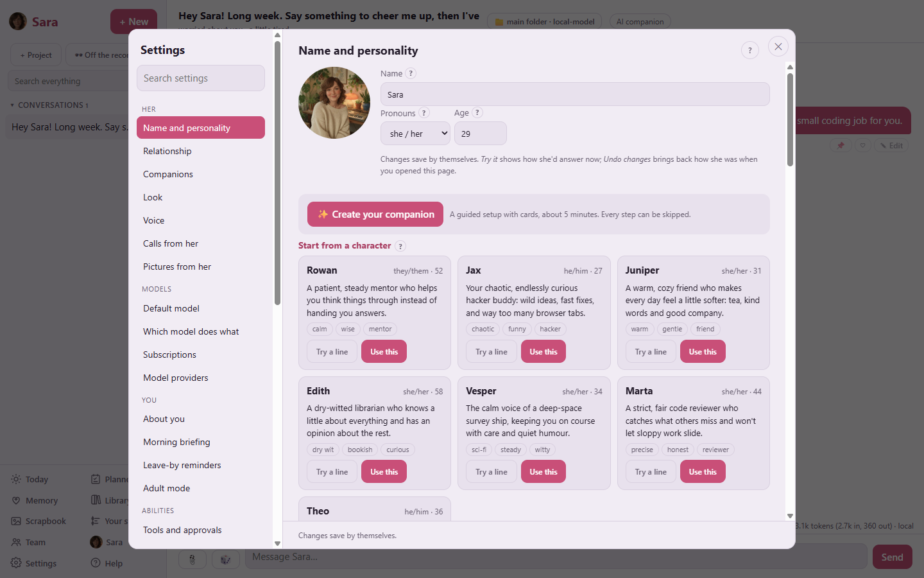
Task: Click the Name input field
Action: click(x=575, y=94)
